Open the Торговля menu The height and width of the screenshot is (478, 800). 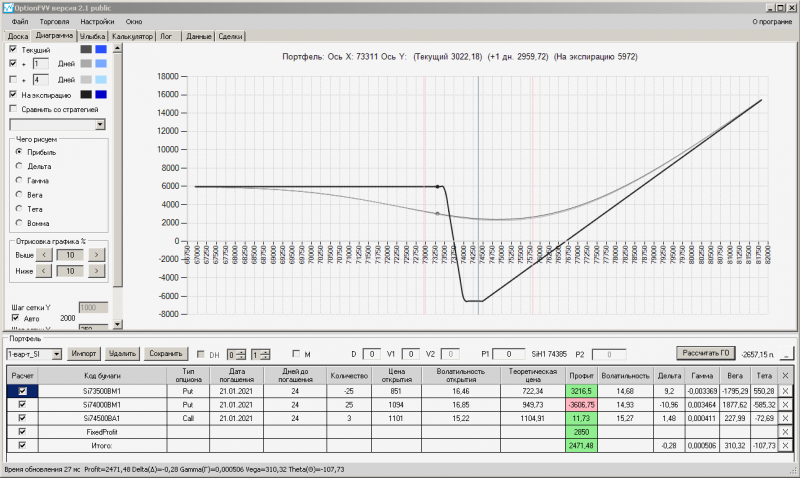click(54, 21)
